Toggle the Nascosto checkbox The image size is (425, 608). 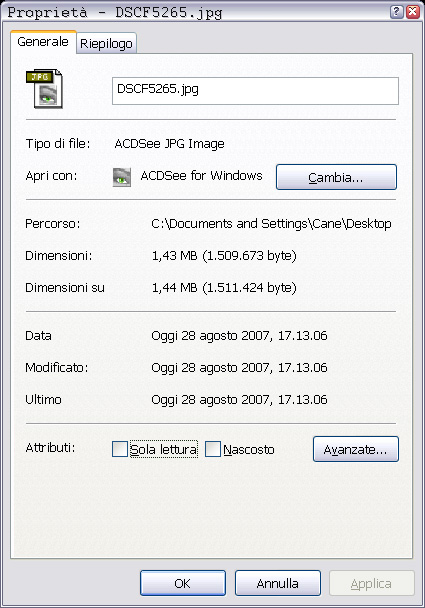tap(213, 449)
